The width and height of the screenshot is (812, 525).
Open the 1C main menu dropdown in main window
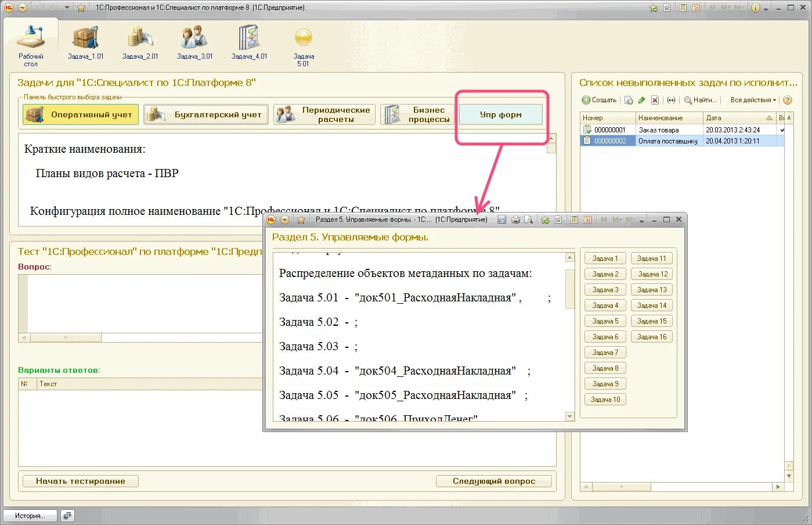[x=23, y=8]
